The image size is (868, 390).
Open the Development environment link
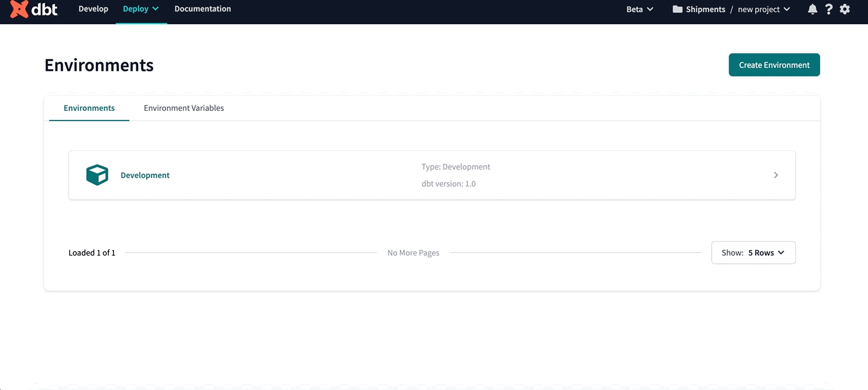145,175
